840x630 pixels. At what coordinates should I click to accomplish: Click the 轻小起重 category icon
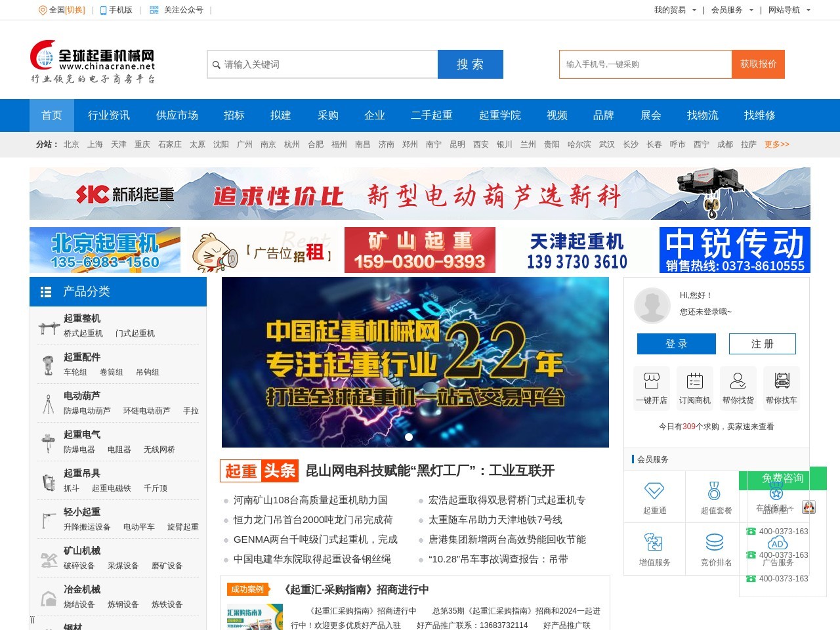click(49, 520)
